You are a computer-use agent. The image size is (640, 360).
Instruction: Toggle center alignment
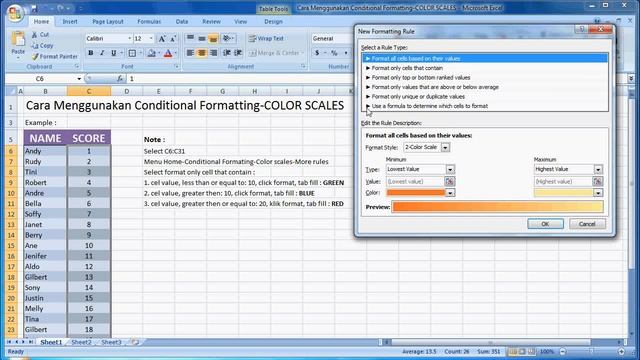point(202,53)
